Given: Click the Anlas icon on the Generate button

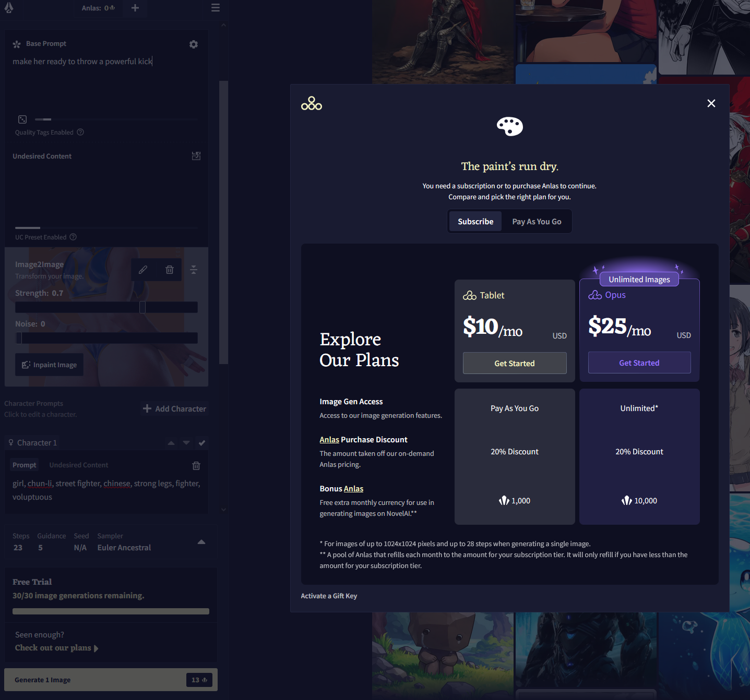Looking at the screenshot, I should 205,680.
